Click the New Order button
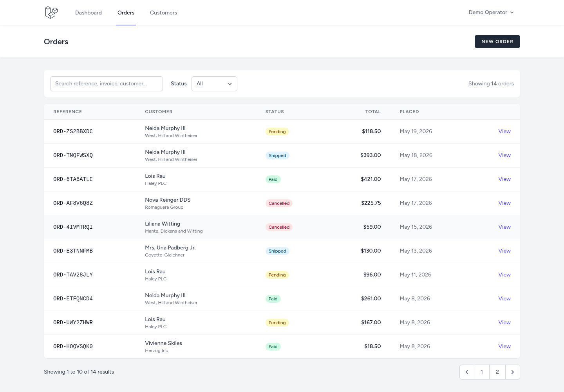 497,42
